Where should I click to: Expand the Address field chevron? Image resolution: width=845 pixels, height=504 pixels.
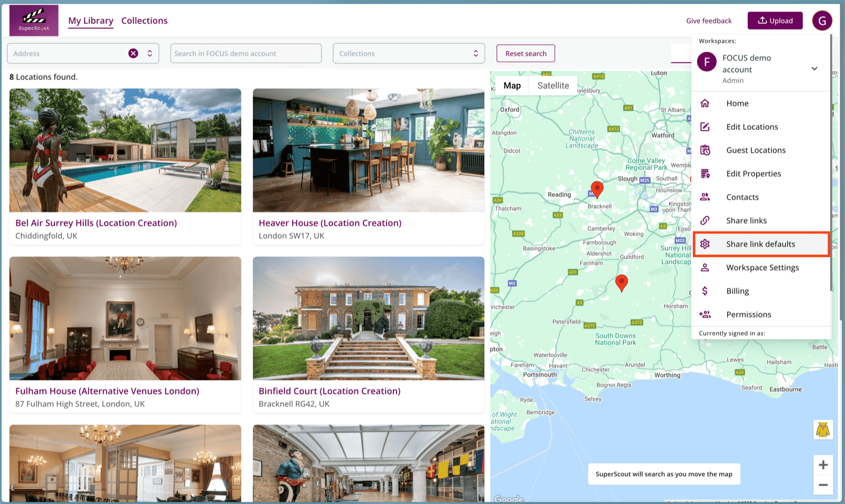point(150,53)
